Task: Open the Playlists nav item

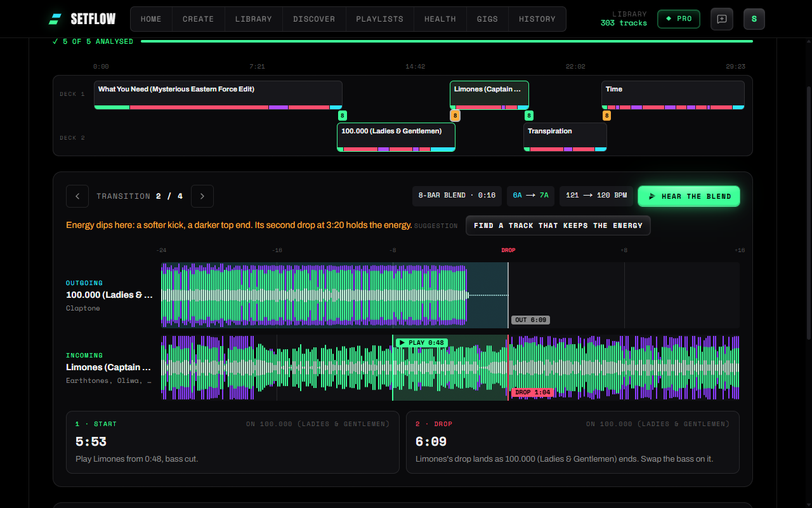Action: [x=379, y=19]
